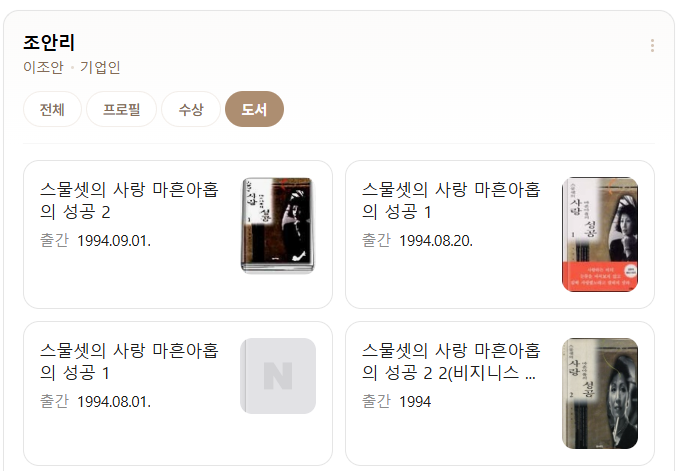Open book cover of the 1994 비지니스 edition

point(600,393)
